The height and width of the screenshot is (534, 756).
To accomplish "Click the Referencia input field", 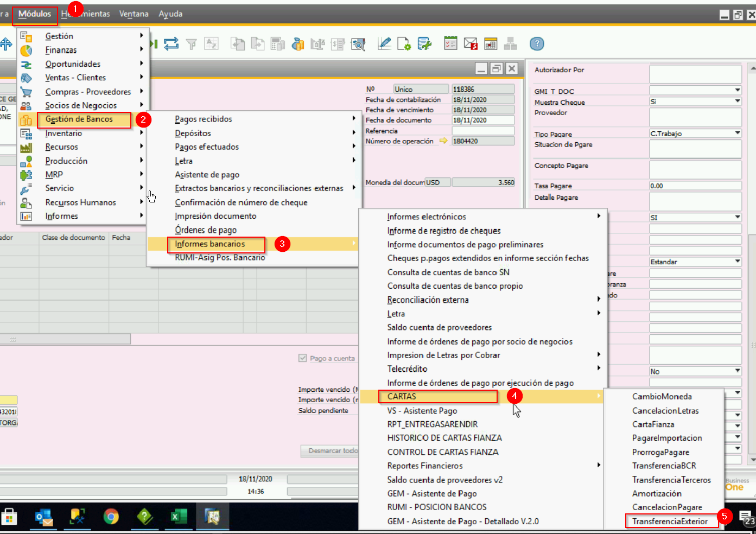I will tap(483, 131).
